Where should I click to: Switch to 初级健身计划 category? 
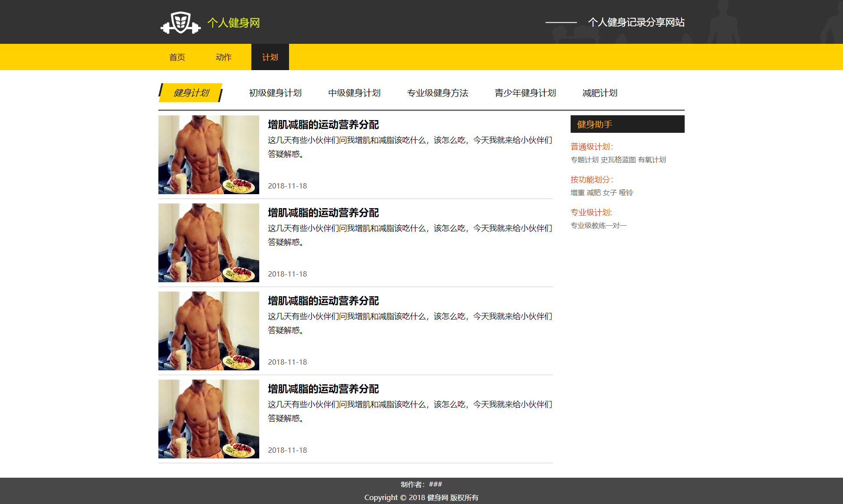275,93
